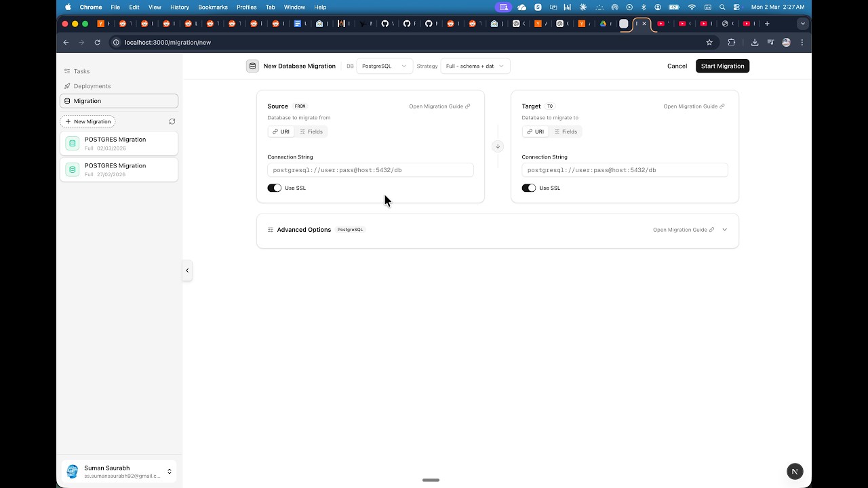Go back in browser history
The width and height of the screenshot is (868, 488).
pyautogui.click(x=66, y=42)
